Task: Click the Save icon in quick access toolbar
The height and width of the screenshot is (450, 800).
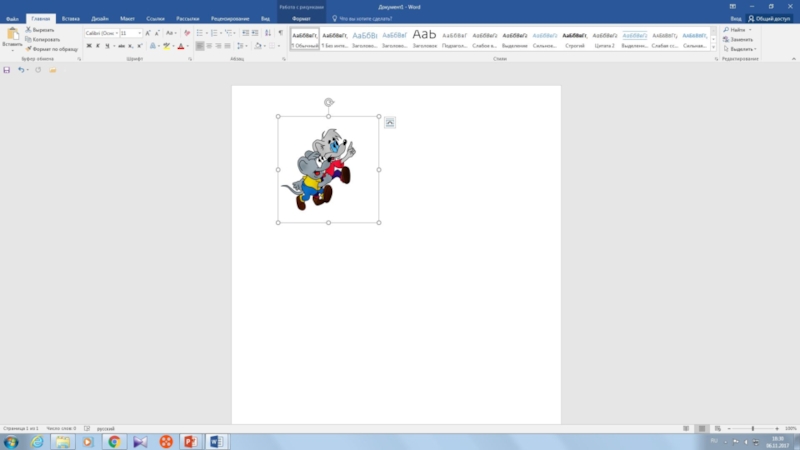Action: point(7,70)
